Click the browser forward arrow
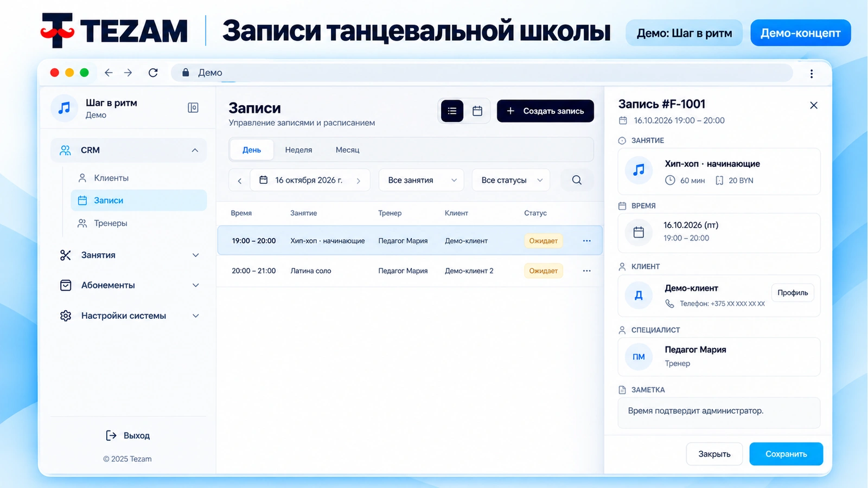The height and width of the screenshot is (488, 868). click(128, 73)
